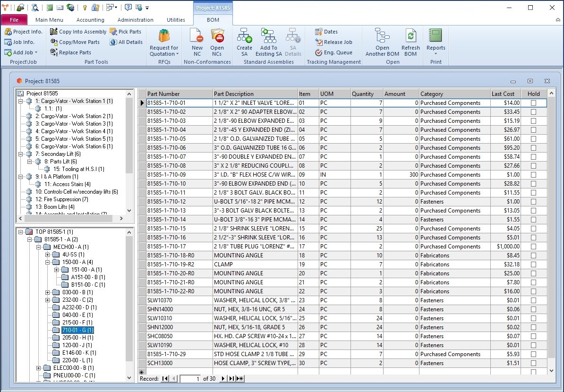Expand the 4U-SS tree node
564x392 pixels.
tap(48, 255)
